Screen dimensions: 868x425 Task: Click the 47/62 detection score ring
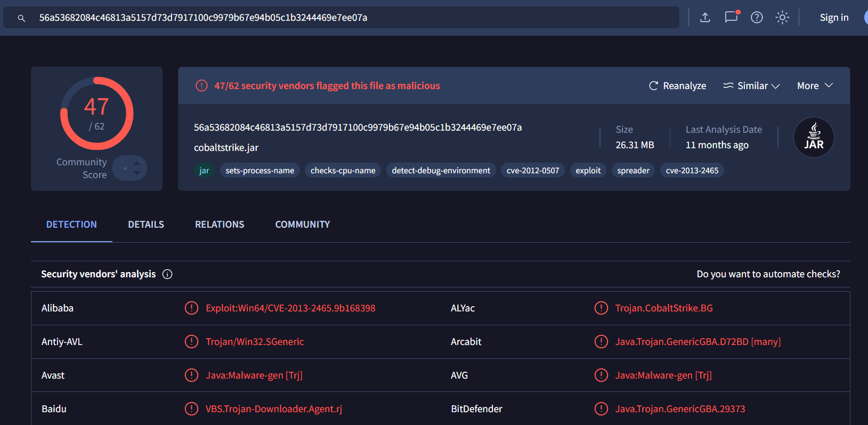(x=96, y=114)
